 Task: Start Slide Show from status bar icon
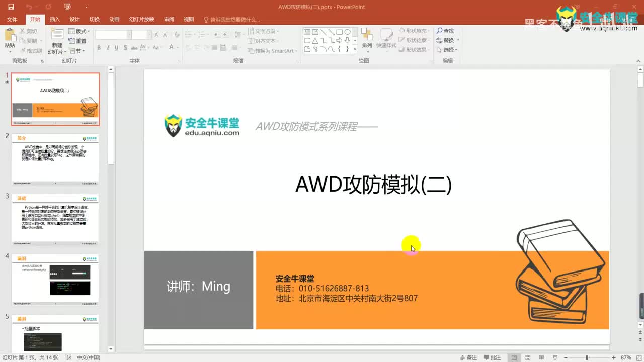click(554, 357)
